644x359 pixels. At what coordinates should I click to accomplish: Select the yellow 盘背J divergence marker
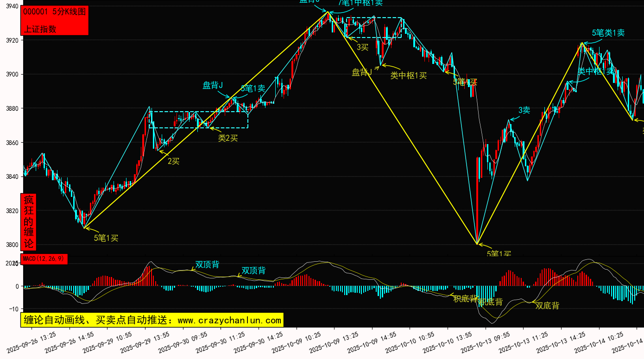tap(362, 72)
